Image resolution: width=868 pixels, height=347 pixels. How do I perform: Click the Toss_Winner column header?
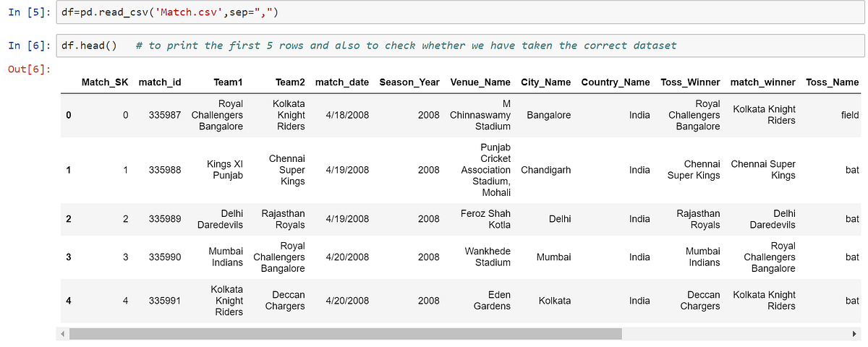pos(691,82)
